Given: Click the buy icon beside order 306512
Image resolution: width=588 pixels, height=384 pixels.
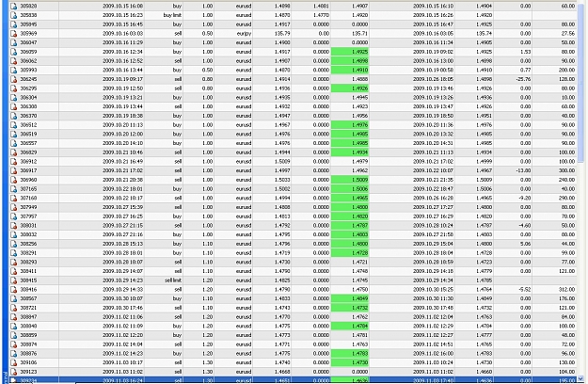Looking at the screenshot, I should 13,125.
